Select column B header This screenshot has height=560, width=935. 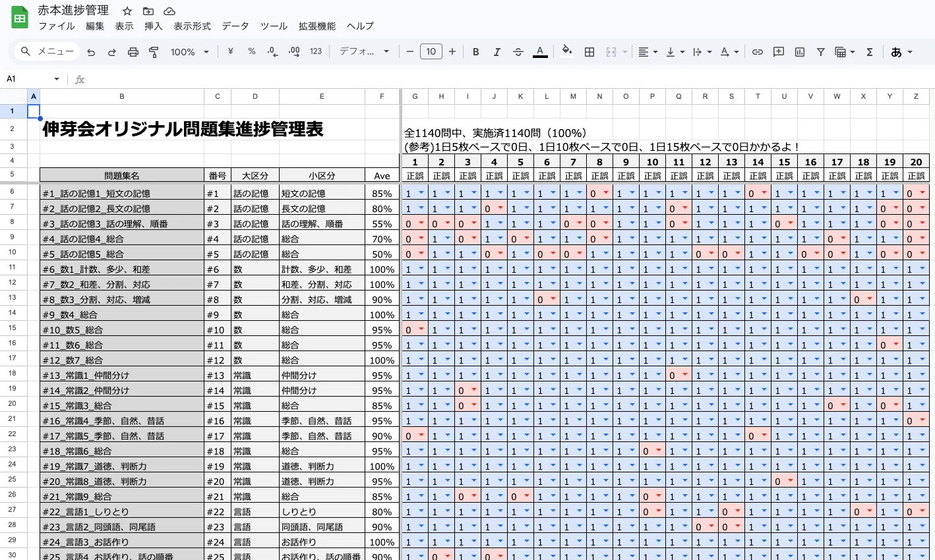(122, 97)
